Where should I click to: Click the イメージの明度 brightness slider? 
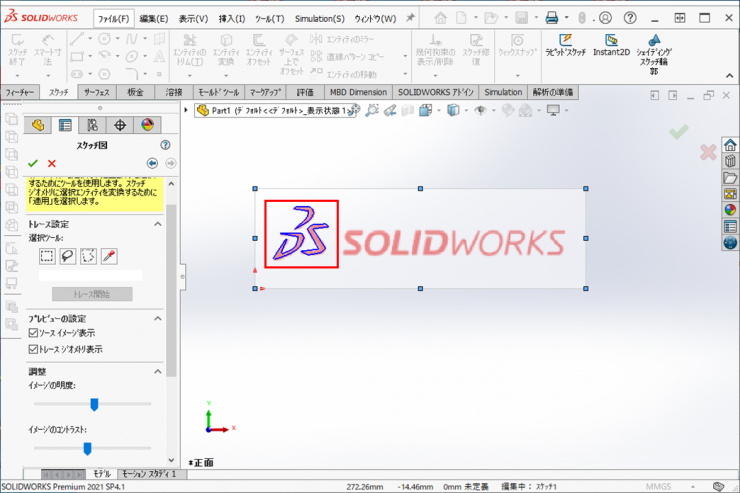click(x=94, y=404)
